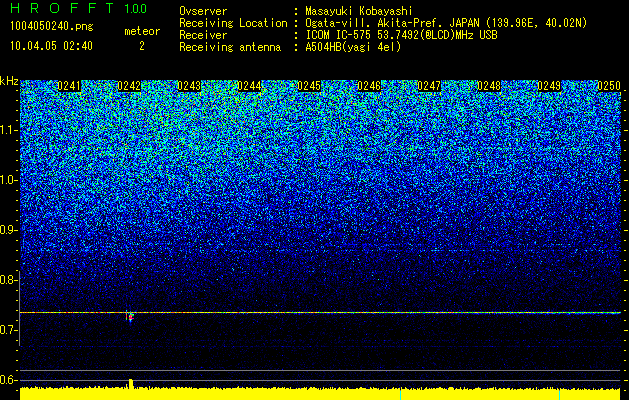Click the kHz axis unit label
The height and width of the screenshot is (400, 629).
coord(9,81)
